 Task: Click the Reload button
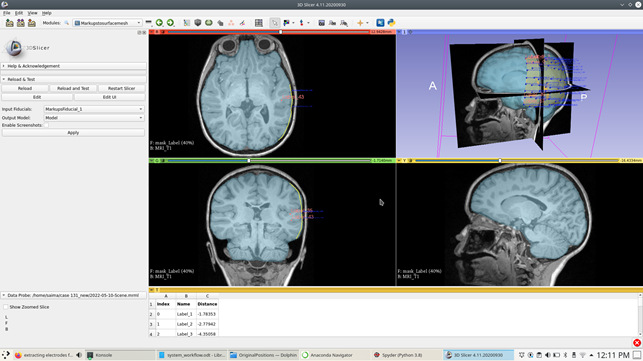[25, 88]
